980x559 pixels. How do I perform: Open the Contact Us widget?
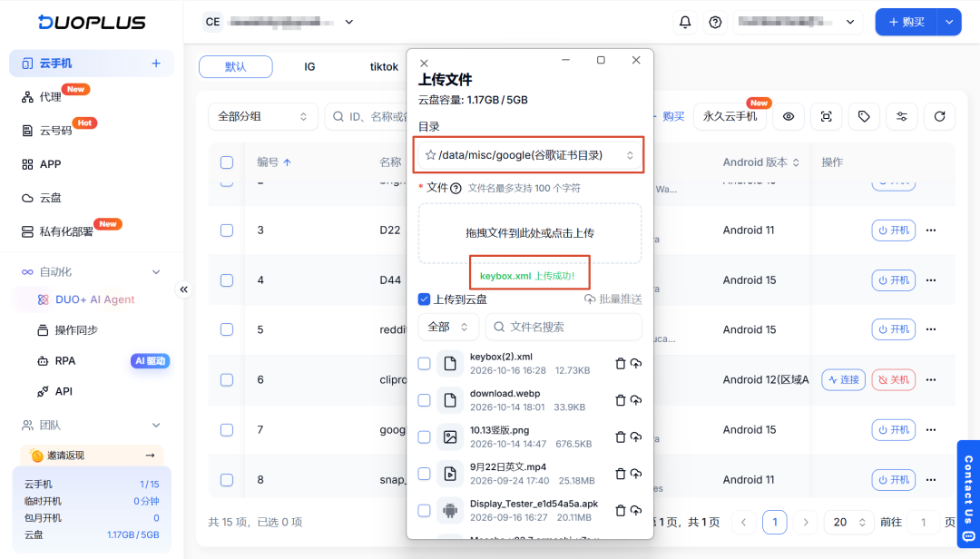point(968,494)
